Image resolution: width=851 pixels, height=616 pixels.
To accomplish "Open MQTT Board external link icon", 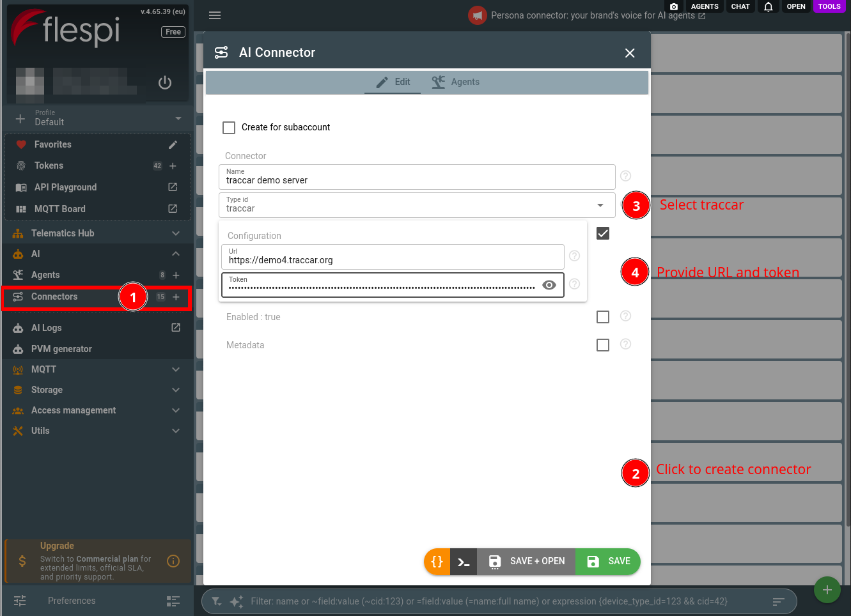I will 173,209.
